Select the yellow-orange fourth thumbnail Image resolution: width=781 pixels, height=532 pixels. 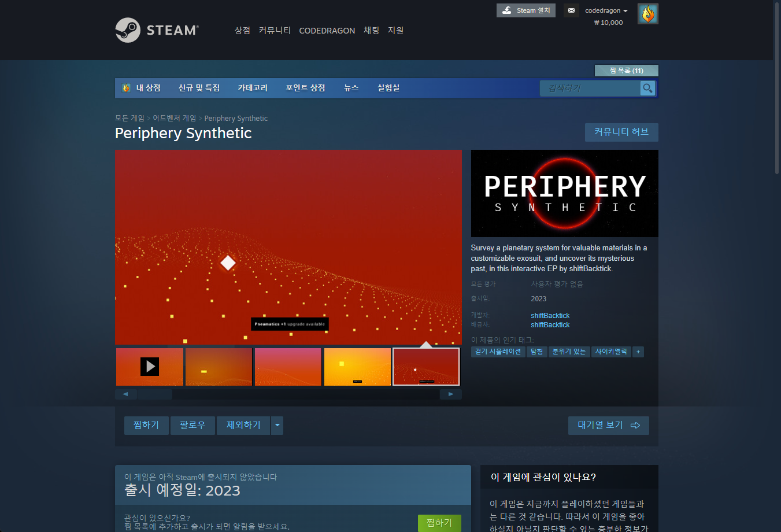coord(357,367)
